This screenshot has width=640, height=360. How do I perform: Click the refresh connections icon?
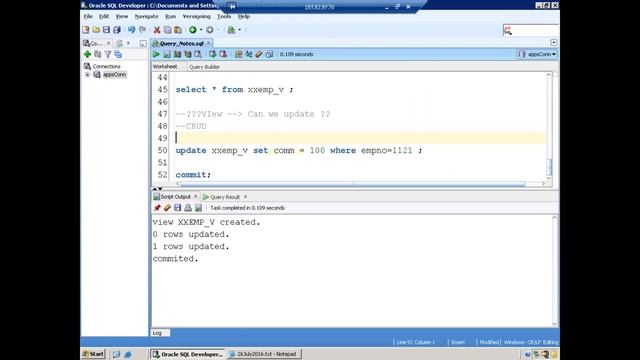tap(98, 54)
